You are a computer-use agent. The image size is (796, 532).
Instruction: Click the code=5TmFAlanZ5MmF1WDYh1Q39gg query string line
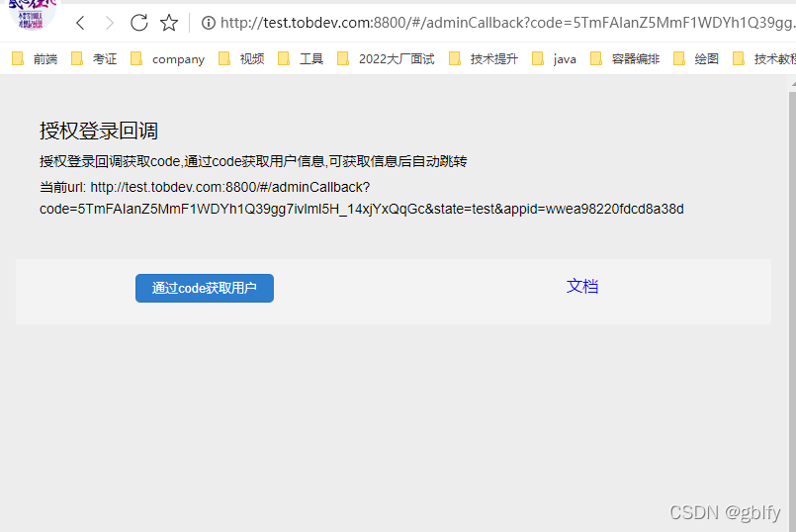coord(362,210)
